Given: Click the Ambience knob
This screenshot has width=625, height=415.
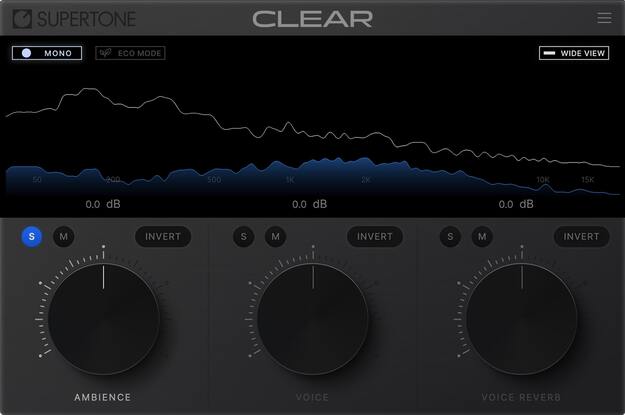Looking at the screenshot, I should 104,319.
